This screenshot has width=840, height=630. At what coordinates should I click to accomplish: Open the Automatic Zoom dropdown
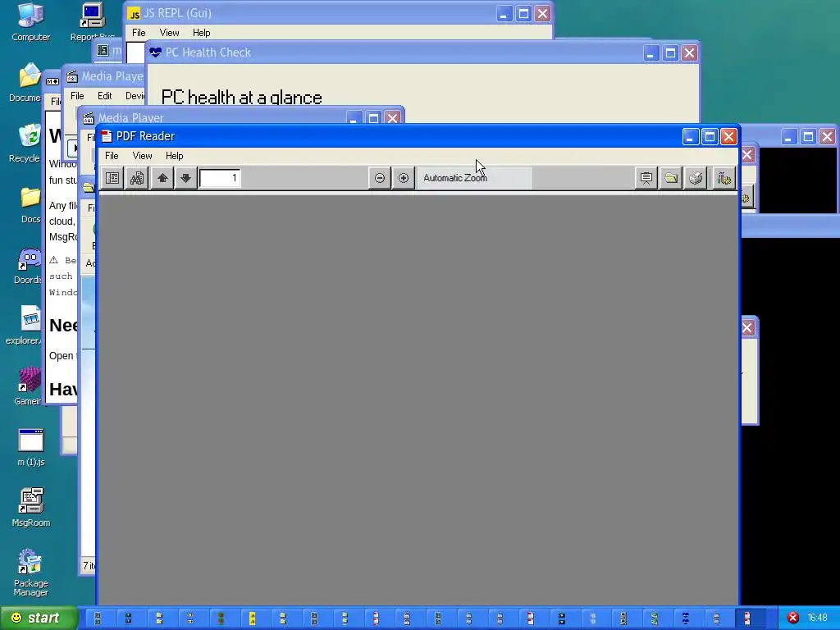coord(475,178)
